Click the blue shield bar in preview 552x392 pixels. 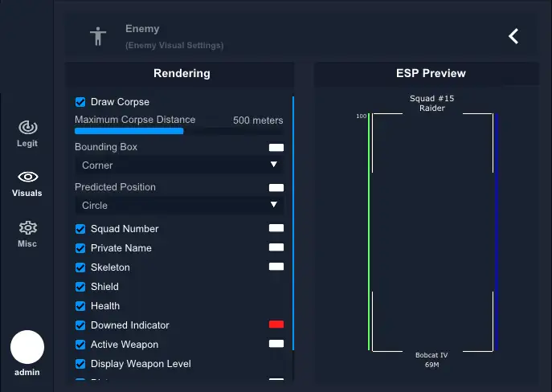pos(497,232)
